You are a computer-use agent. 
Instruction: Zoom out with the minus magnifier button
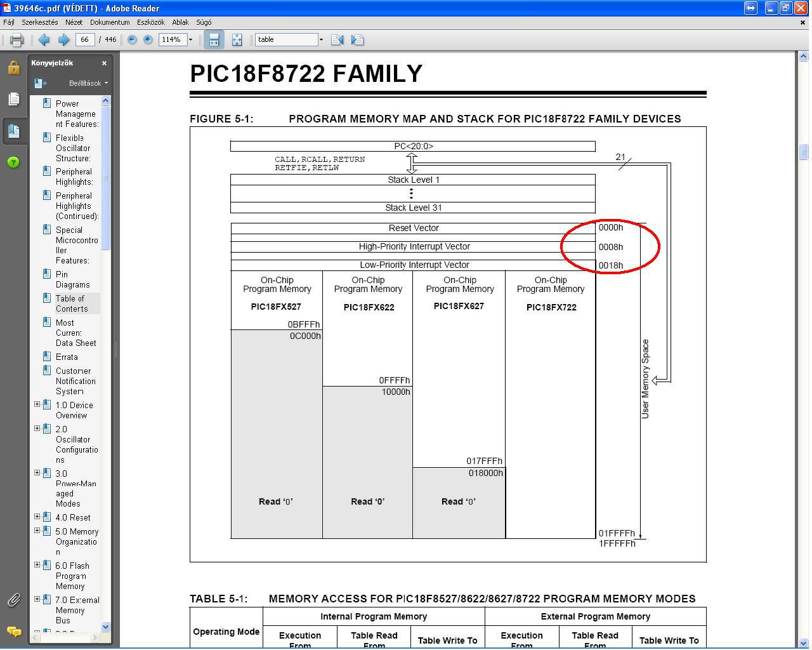[132, 39]
